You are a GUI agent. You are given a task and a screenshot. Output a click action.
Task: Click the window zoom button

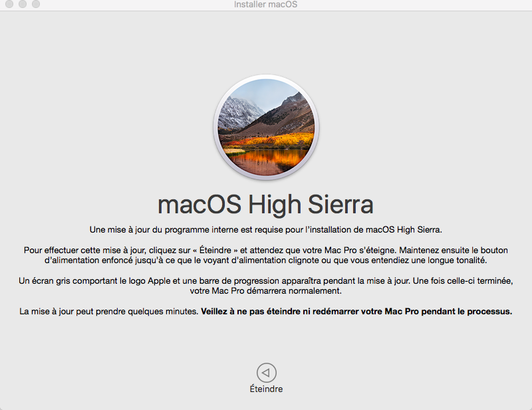tap(36, 4)
